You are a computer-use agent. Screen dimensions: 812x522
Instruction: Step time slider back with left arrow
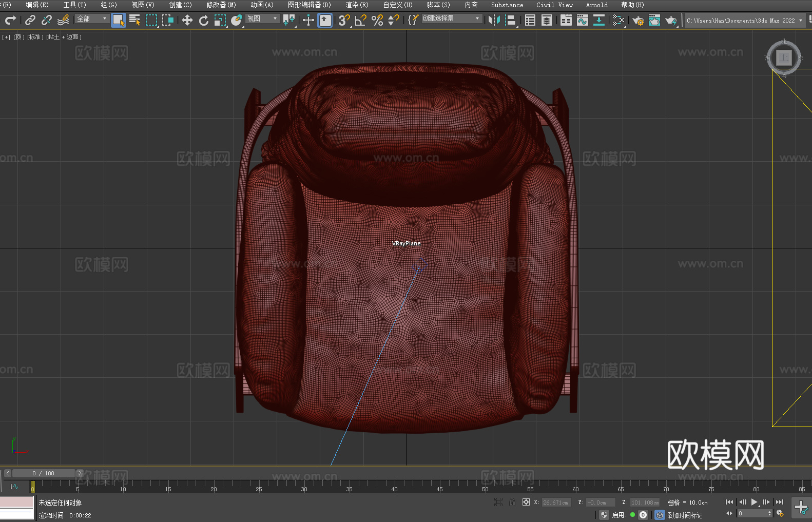[x=7, y=473]
